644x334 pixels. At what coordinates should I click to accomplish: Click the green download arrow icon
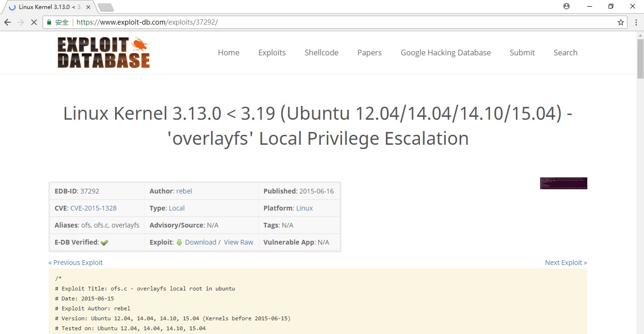(x=179, y=242)
